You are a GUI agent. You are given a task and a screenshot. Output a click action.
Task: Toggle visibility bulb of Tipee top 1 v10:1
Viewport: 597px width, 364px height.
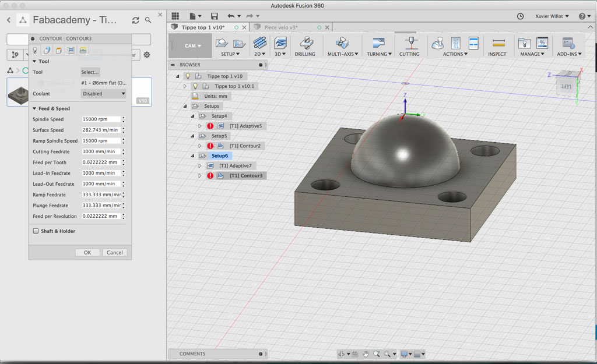[x=195, y=86]
